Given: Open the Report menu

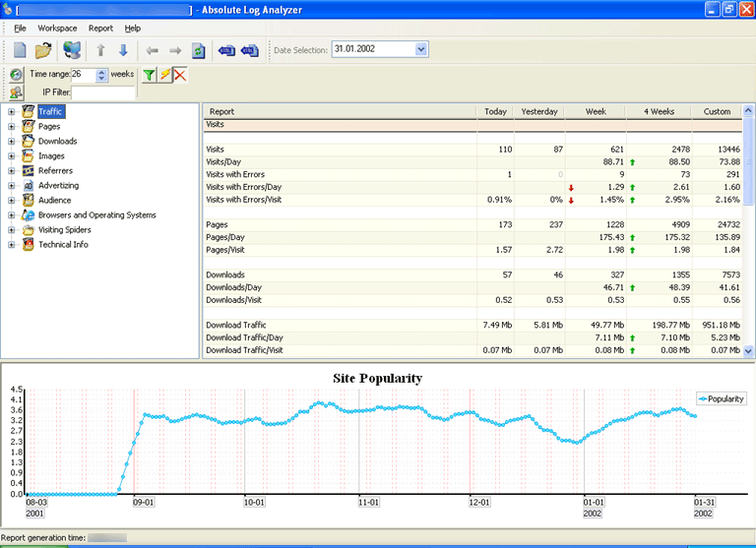Looking at the screenshot, I should click(100, 29).
